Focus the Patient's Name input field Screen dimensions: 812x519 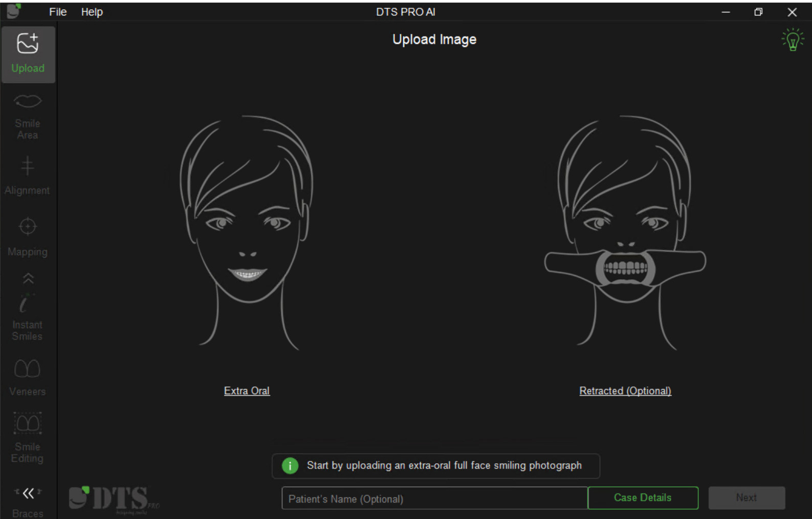434,499
